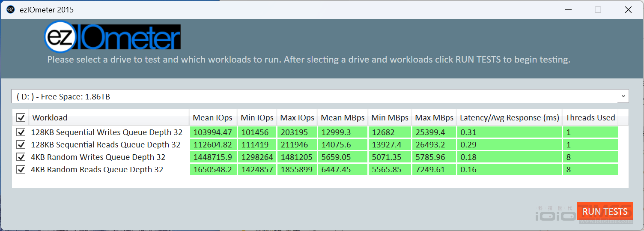Toggle the select-all workloads header checkbox
Viewport: 644px width, 231px height.
pos(21,118)
